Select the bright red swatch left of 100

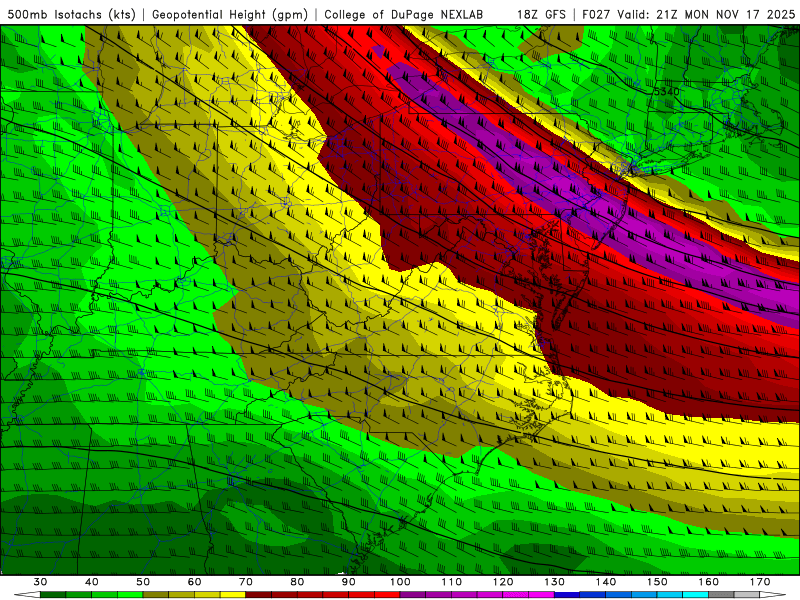387,595
